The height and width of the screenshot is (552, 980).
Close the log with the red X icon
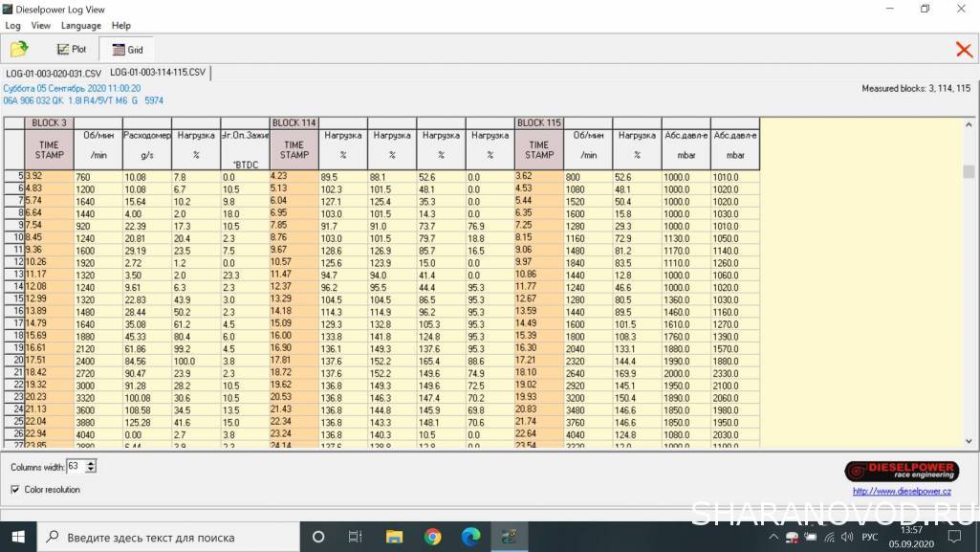tap(963, 50)
